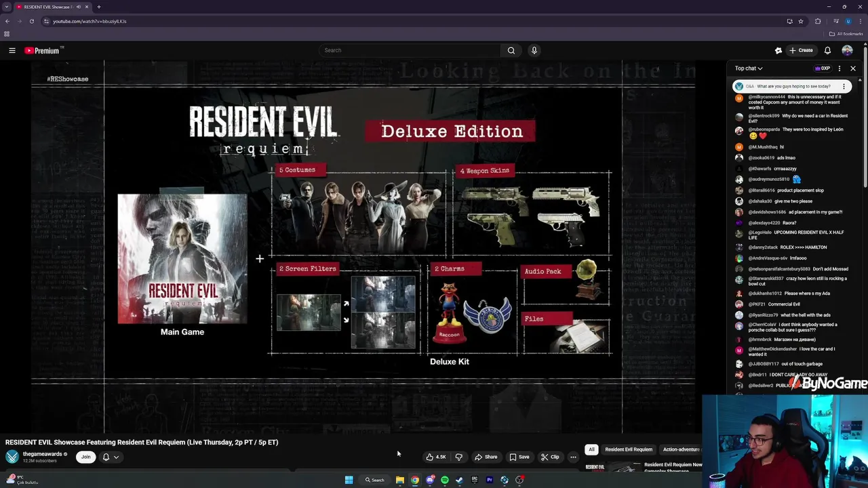Image resolution: width=868 pixels, height=488 pixels.
Task: Mute the tab via speaker icon
Action: tap(79, 7)
